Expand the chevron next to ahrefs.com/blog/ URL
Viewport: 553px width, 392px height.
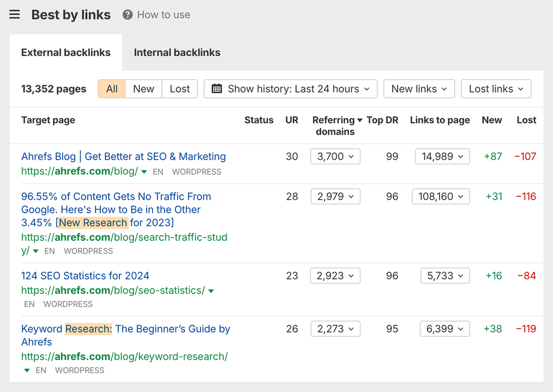pyautogui.click(x=144, y=172)
